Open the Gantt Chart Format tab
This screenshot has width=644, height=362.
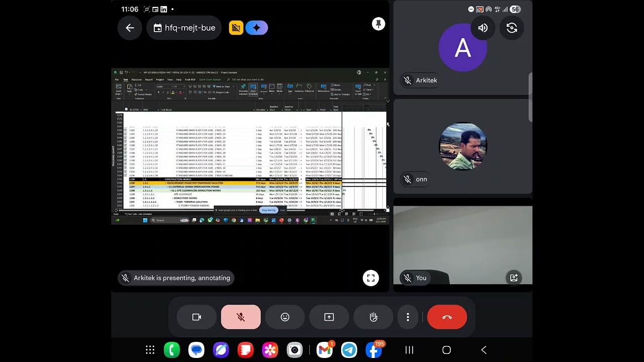pyautogui.click(x=209, y=79)
